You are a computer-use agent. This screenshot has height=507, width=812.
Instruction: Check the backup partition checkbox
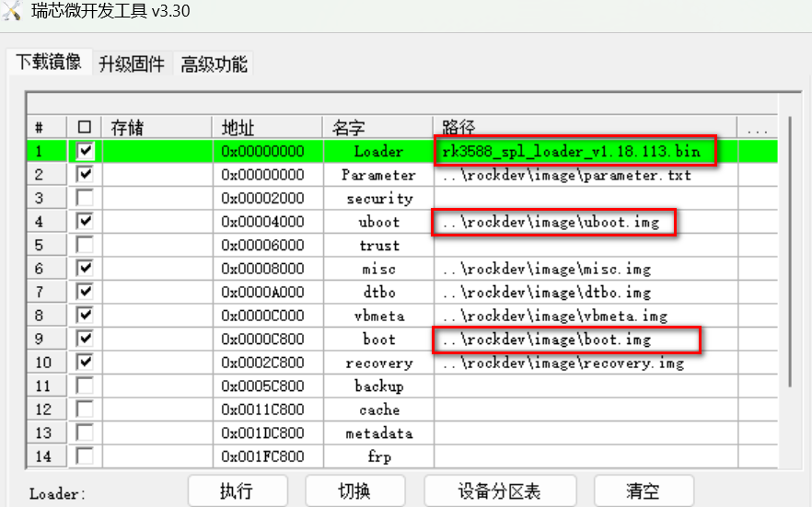[x=86, y=386]
